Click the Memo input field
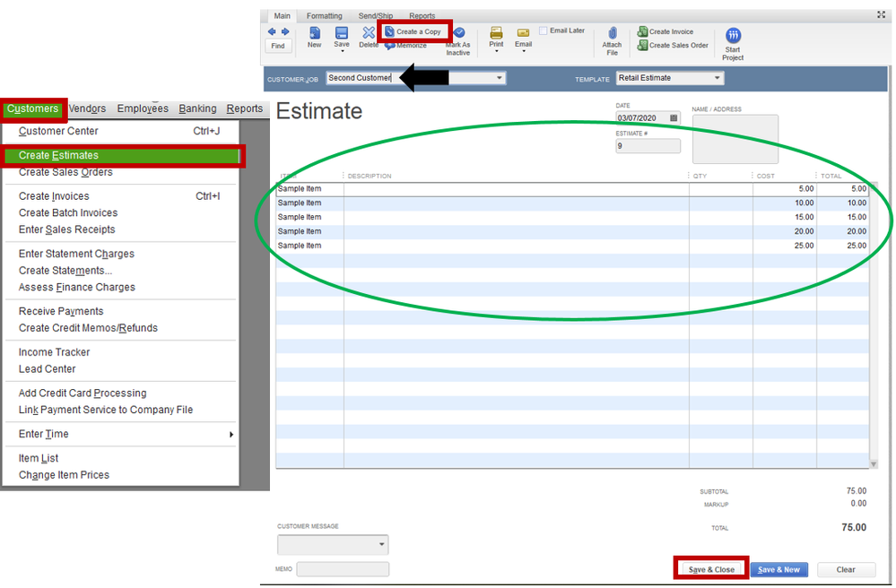Screen dimensions: 896x588 point(343,569)
